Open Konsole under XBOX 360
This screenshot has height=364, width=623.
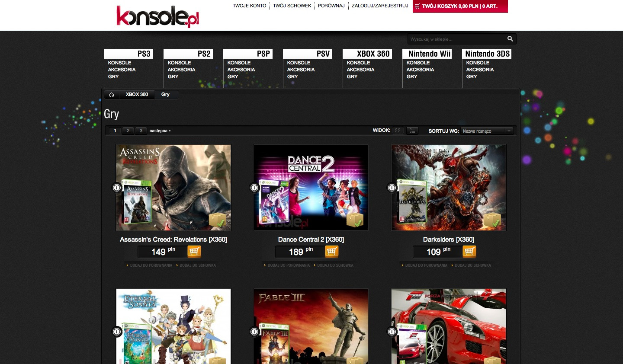(x=358, y=63)
